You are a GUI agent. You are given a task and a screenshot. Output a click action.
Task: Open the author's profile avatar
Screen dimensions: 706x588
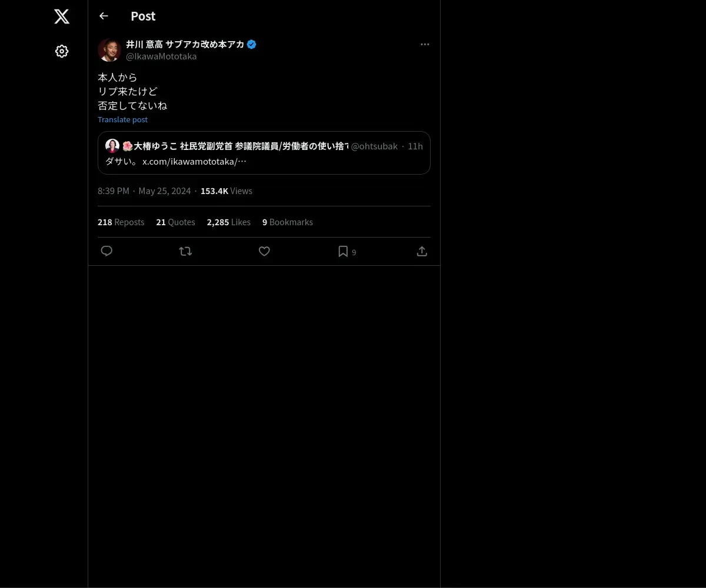coord(109,50)
